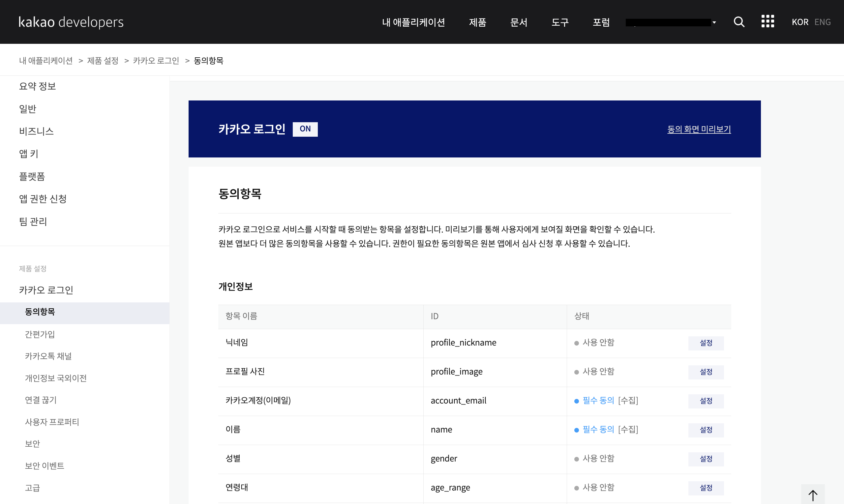Open the search magnifier icon
Screen dimensions: 844x504
(739, 22)
